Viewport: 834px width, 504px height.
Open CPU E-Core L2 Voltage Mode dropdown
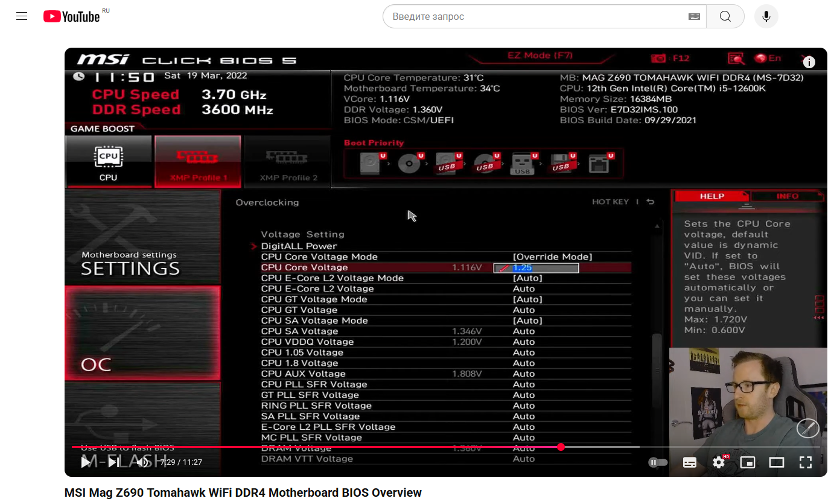pyautogui.click(x=527, y=278)
